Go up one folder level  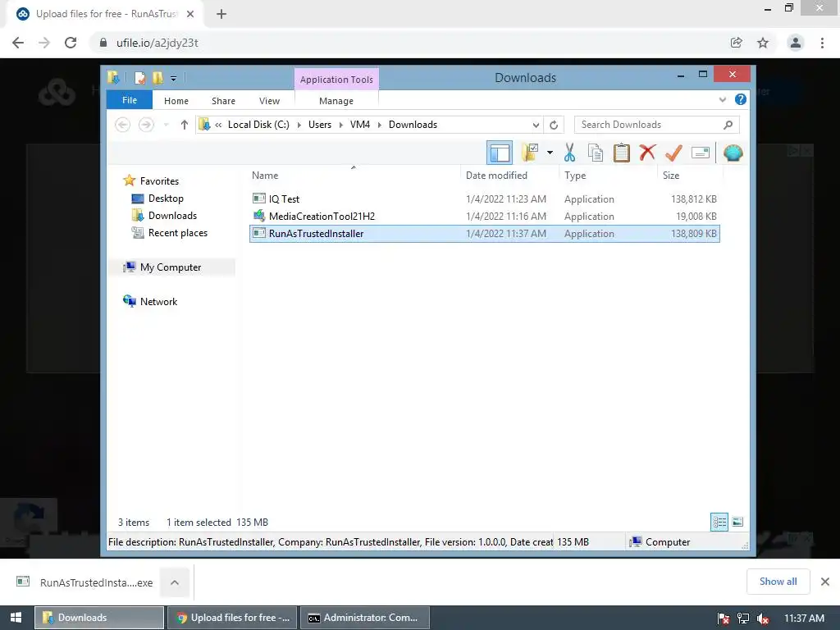(185, 125)
